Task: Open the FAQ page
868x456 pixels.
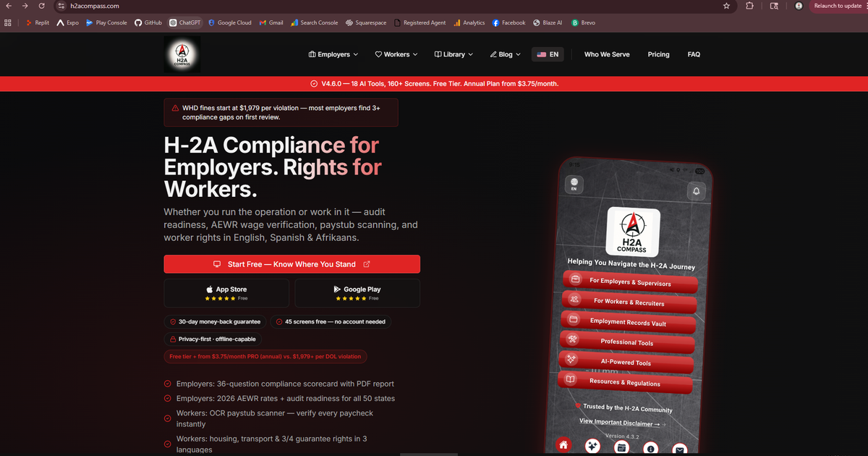Action: pyautogui.click(x=694, y=54)
